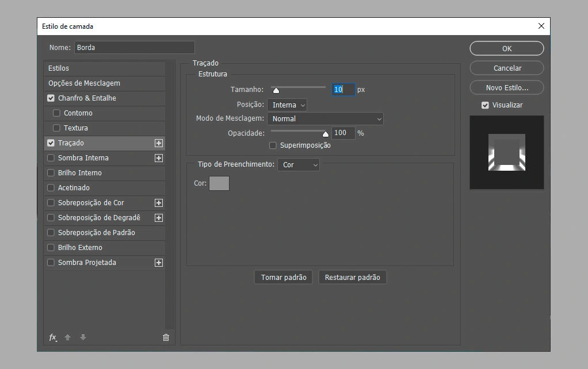The height and width of the screenshot is (369, 588).
Task: Click the Restaurar padrão button
Action: pyautogui.click(x=353, y=277)
